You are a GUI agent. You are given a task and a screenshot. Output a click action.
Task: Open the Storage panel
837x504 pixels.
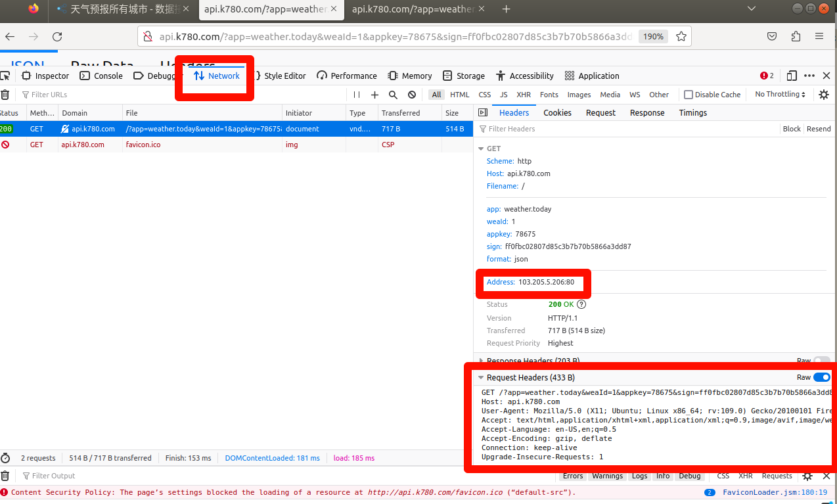pos(464,76)
